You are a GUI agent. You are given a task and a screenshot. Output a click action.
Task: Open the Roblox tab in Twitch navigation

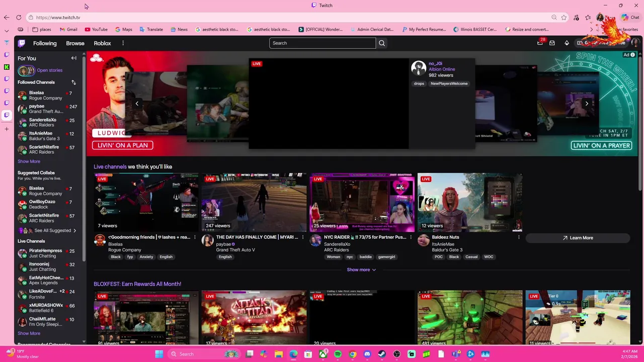tap(102, 43)
